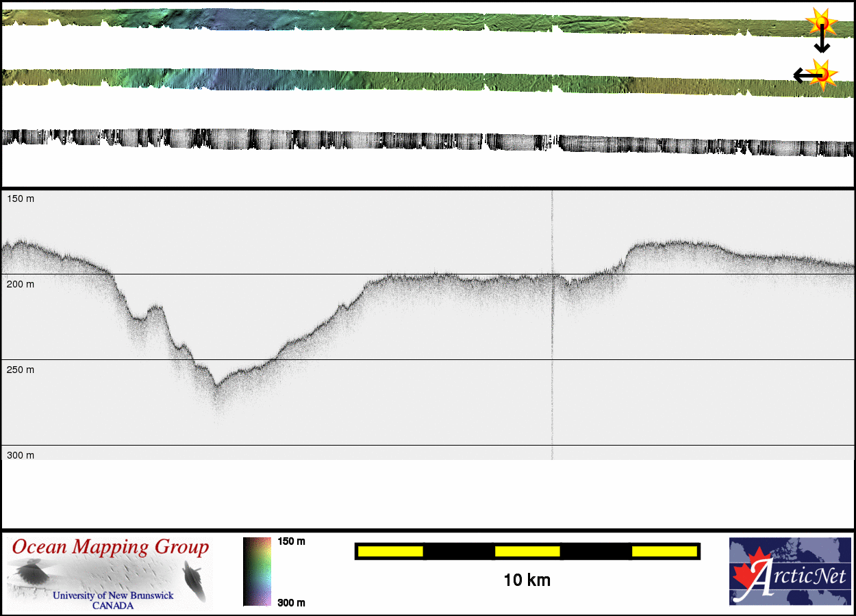Screen dimensions: 856x616
Task: Click the leftmost yellow scale bar segment
Action: 390,551
